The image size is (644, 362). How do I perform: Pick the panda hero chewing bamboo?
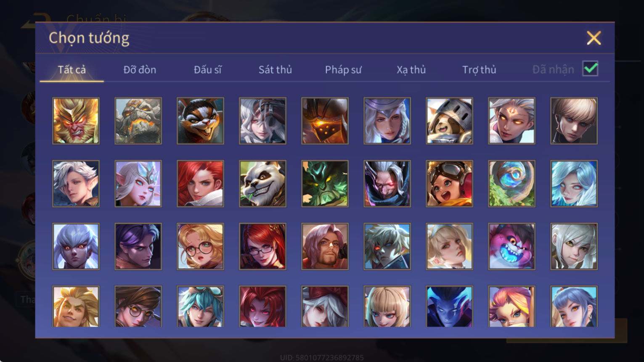click(262, 184)
